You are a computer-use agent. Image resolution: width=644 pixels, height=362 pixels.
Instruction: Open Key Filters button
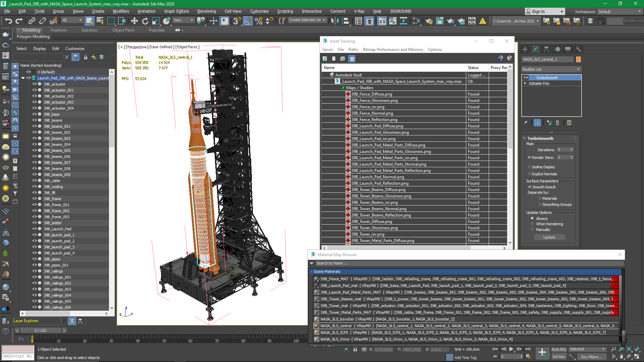591,357
